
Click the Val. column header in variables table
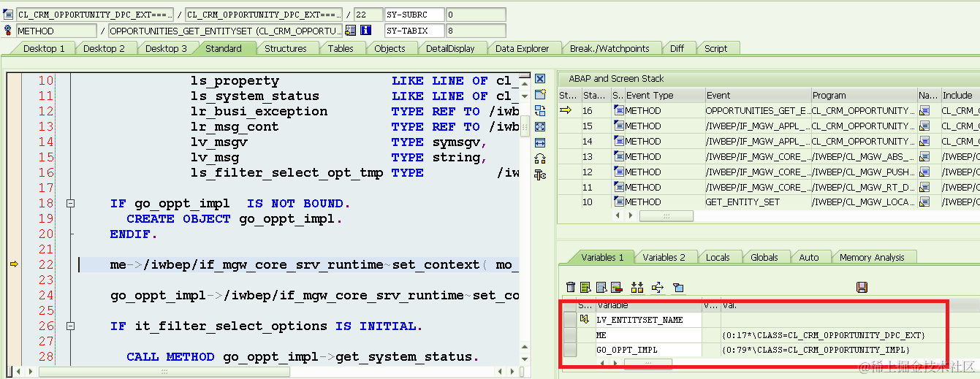833,305
